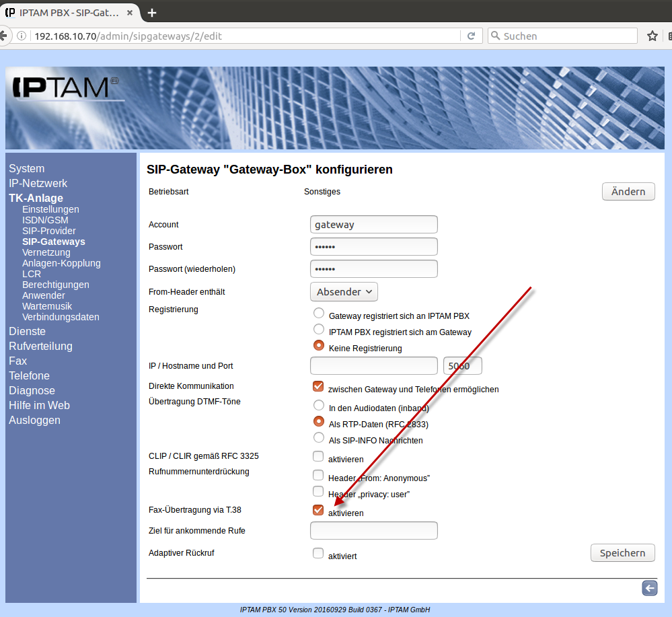The image size is (672, 617).
Task: Click the IP / Hostname input field
Action: click(x=373, y=366)
